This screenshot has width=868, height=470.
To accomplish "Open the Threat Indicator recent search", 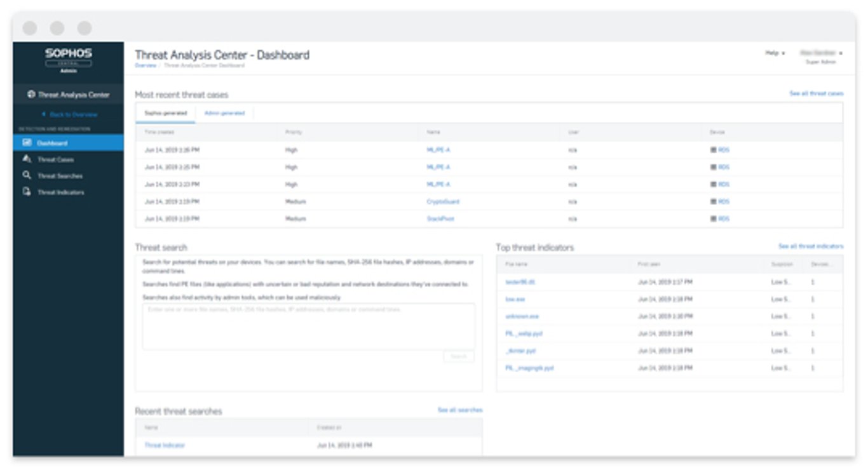I will coord(165,445).
